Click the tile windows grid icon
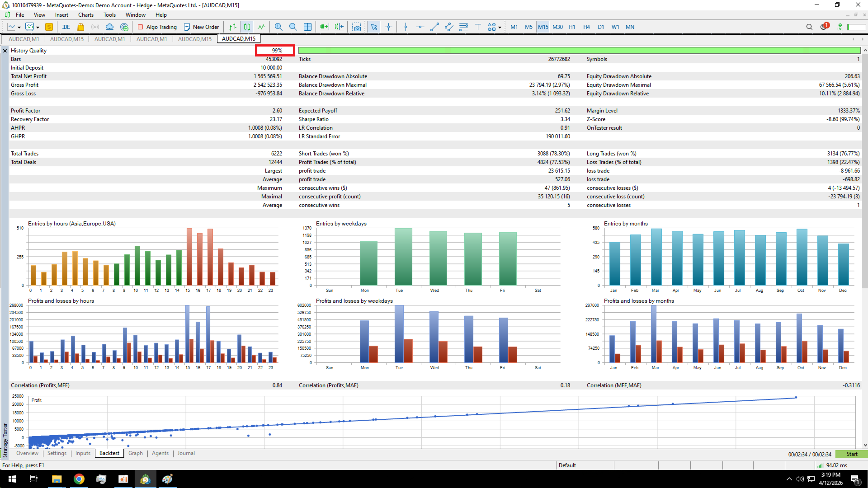868x488 pixels. (x=307, y=27)
